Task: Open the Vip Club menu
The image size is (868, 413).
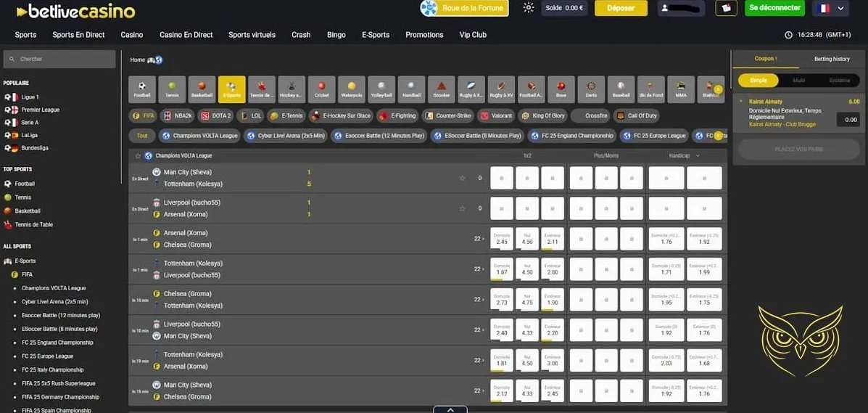Action: [473, 35]
